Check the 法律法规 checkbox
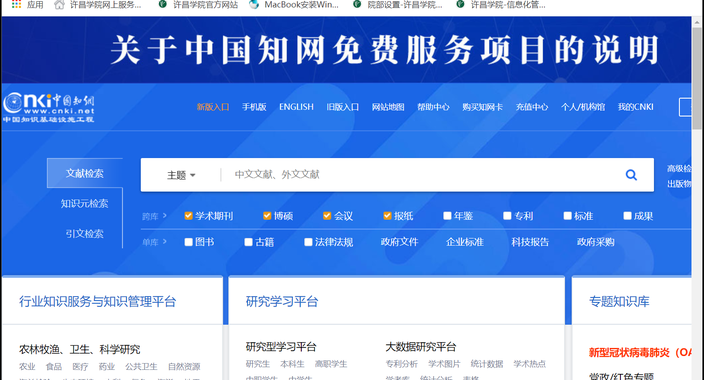Screen dimensions: 704x380 coord(308,242)
